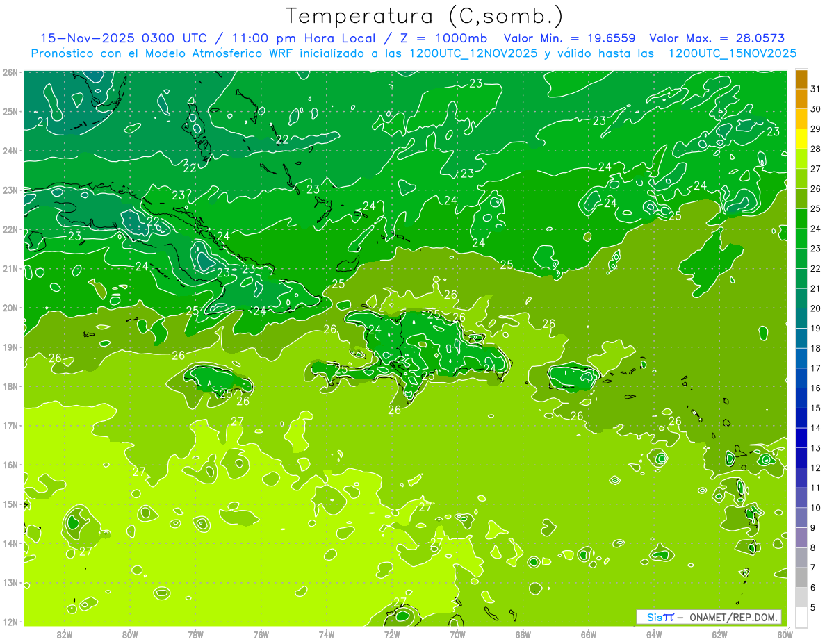Click the orange swatch atop the color scale
Screen dimensions: 834x644
click(x=801, y=79)
